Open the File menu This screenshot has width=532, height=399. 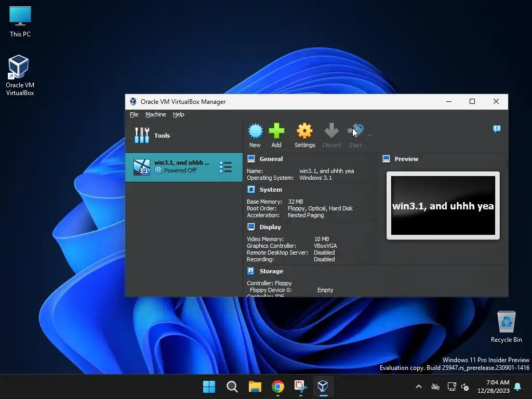pyautogui.click(x=134, y=114)
